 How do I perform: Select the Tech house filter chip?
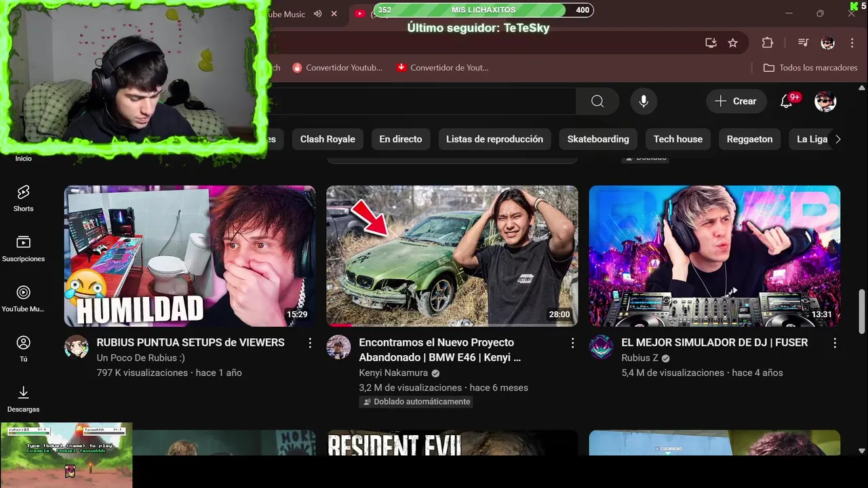click(678, 139)
